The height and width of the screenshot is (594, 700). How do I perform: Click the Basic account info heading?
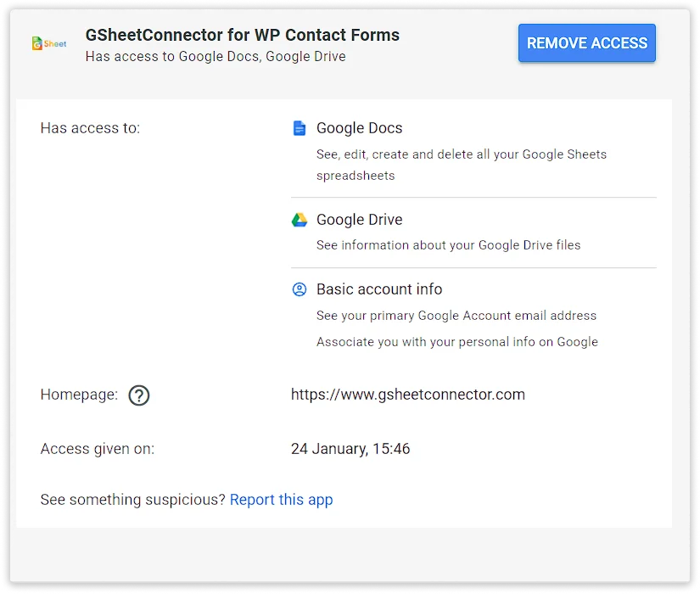click(x=379, y=289)
